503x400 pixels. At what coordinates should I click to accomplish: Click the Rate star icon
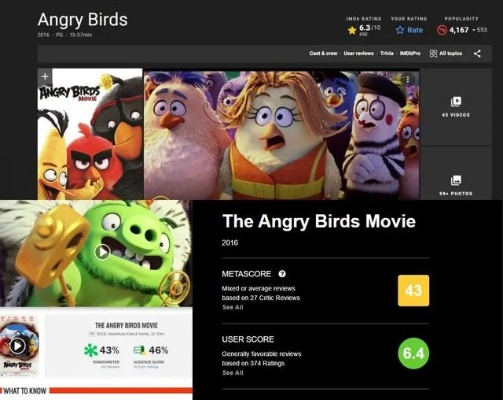coord(400,30)
